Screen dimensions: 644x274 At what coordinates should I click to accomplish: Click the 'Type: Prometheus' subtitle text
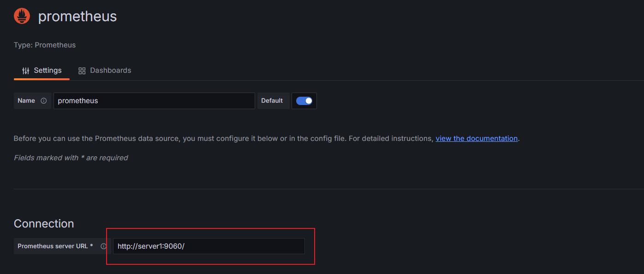click(x=45, y=45)
